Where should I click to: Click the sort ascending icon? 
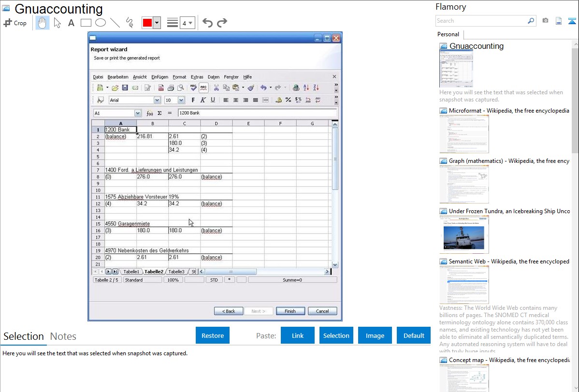point(306,87)
